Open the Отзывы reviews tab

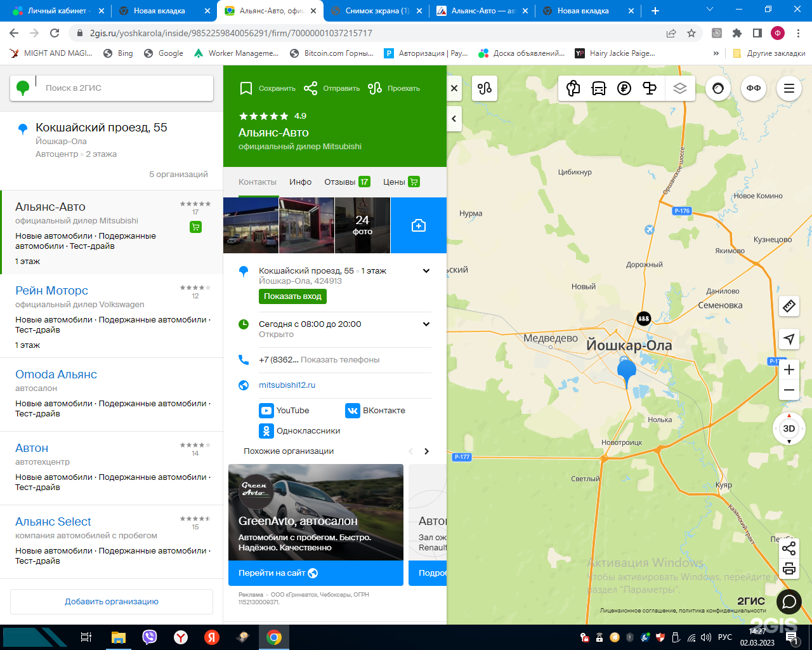[x=347, y=182]
